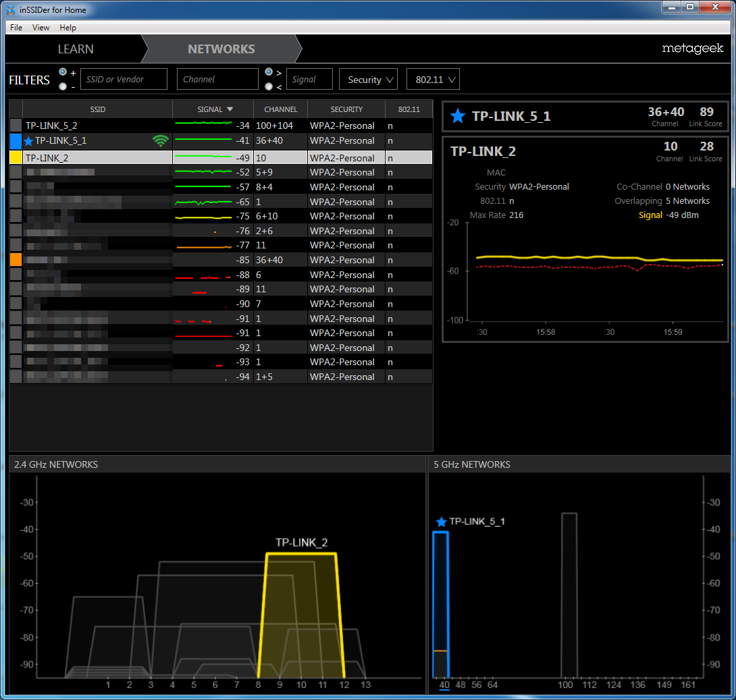This screenshot has height=700, width=736.
Task: Click the yellow Signal label in details panel
Action: click(650, 215)
